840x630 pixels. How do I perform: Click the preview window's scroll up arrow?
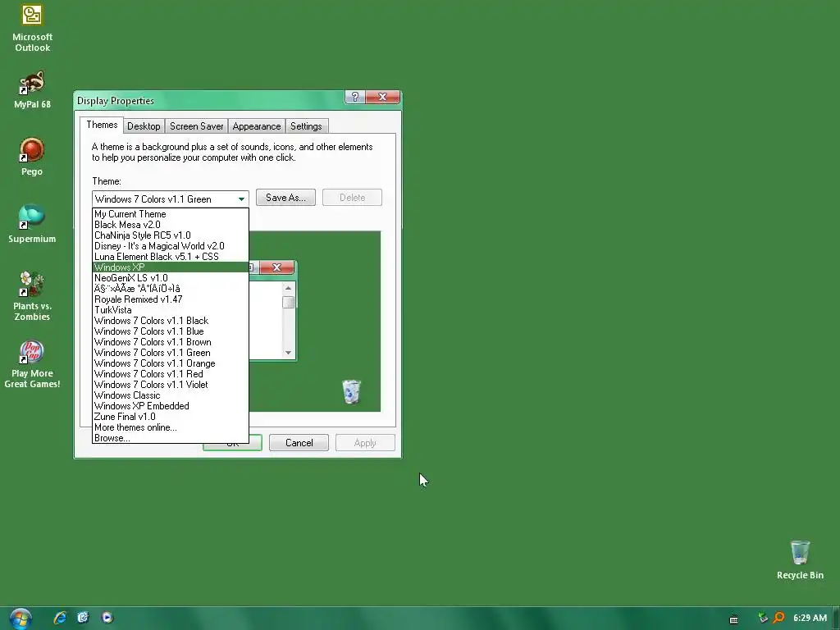(x=288, y=288)
